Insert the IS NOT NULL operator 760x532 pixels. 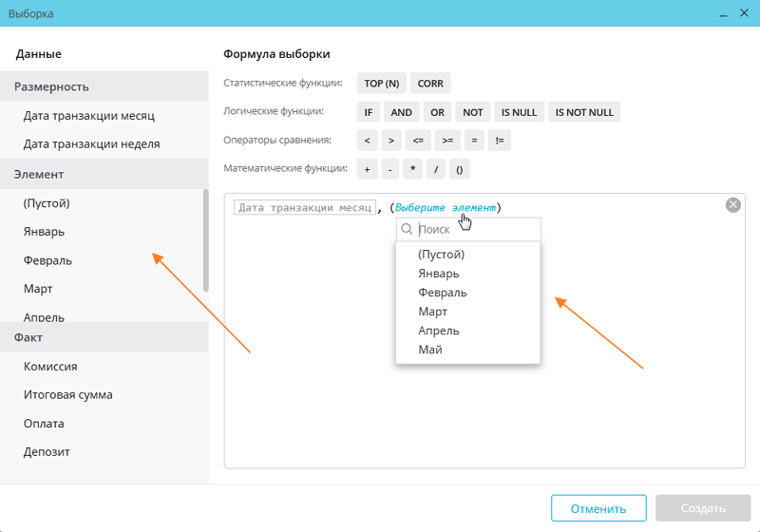pos(584,112)
